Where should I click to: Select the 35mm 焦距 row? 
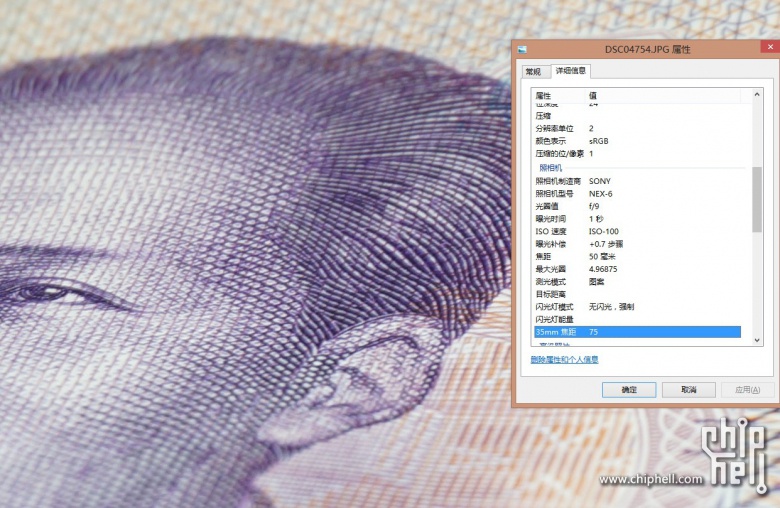pyautogui.click(x=638, y=332)
